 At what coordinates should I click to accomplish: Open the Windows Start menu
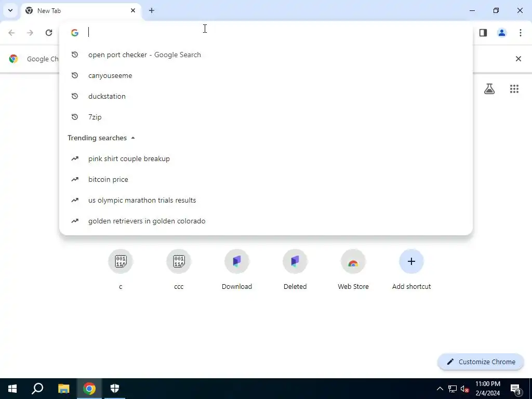[x=12, y=389]
